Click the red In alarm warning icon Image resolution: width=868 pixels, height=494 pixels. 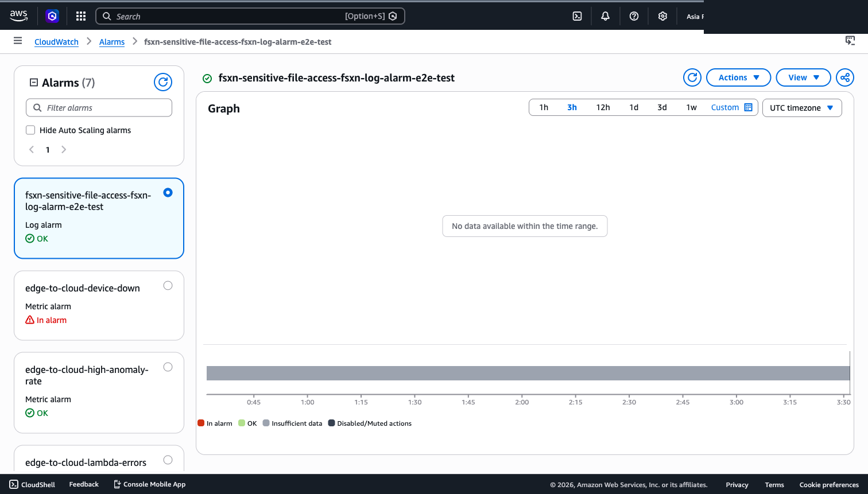(30, 320)
